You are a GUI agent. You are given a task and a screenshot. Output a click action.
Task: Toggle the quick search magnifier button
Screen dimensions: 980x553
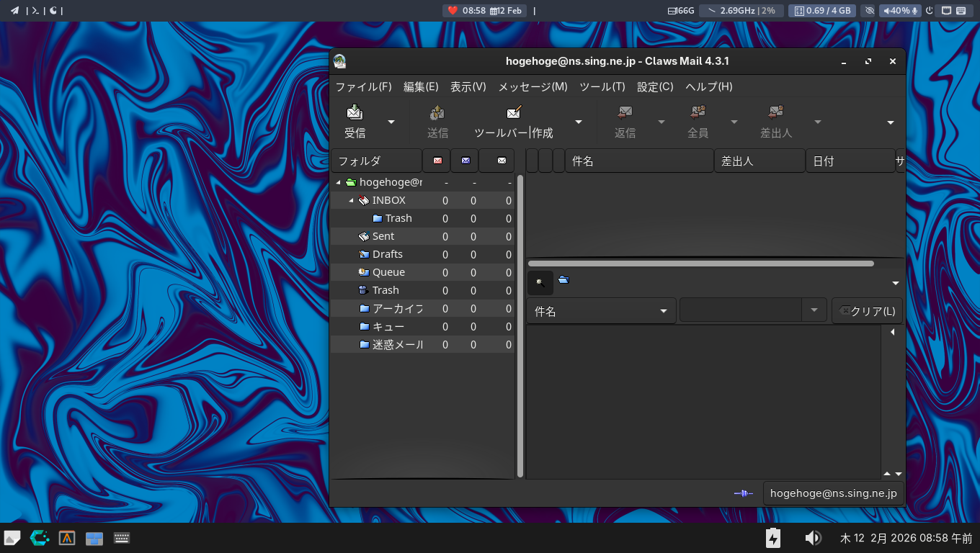(x=540, y=283)
